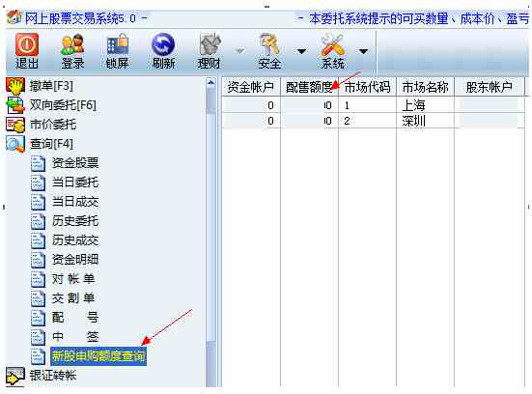Open the 交割单 query item

point(73,298)
